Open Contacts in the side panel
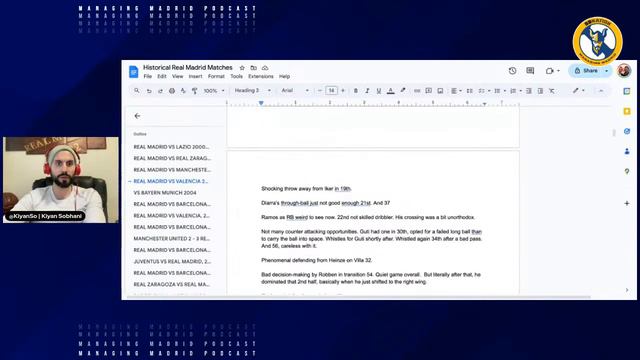The height and width of the screenshot is (360, 640). point(627,151)
